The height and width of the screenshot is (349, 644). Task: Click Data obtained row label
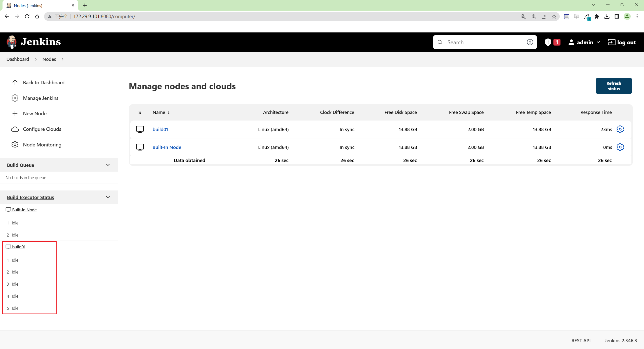(x=189, y=160)
